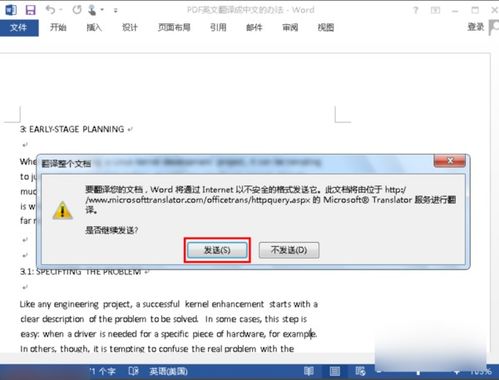Click the word count in status bar

[x=103, y=371]
